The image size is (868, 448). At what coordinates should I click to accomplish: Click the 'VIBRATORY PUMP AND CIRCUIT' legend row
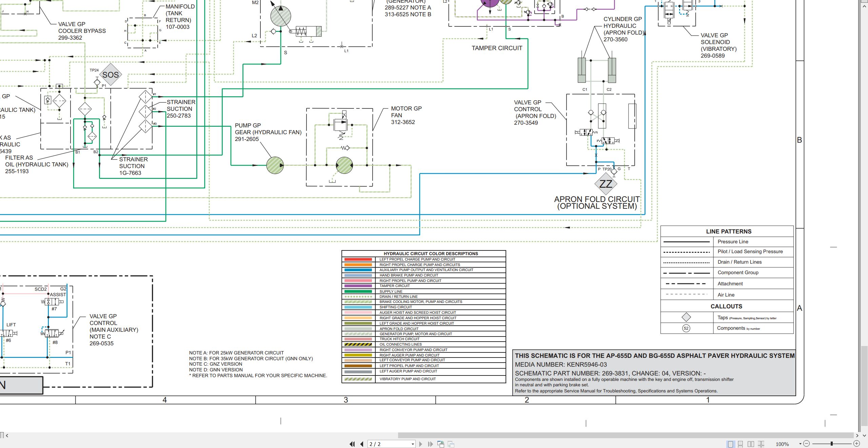point(424,379)
